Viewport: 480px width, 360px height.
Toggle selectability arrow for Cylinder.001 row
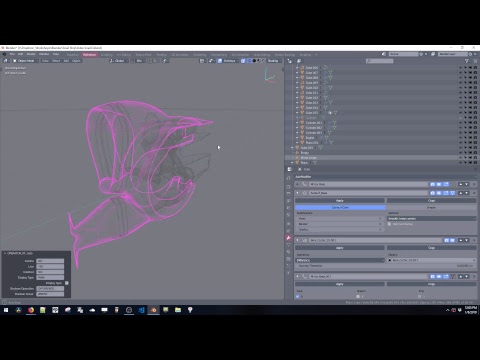pos(465,123)
